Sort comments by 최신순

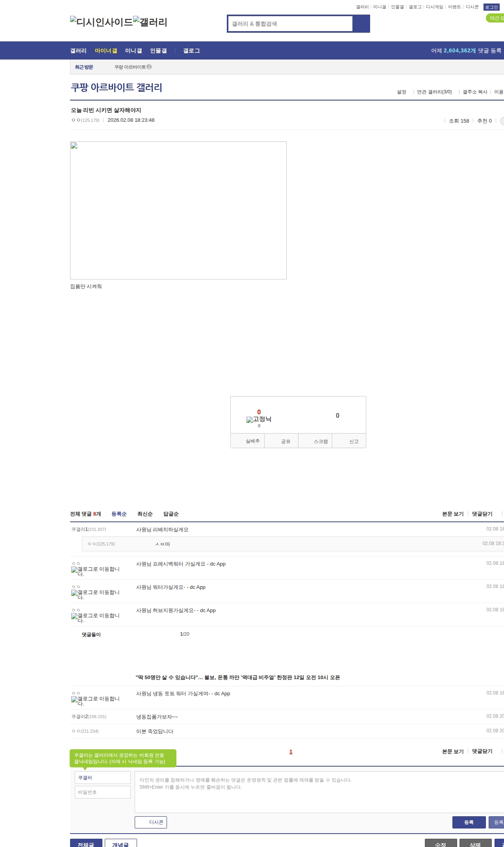145,514
